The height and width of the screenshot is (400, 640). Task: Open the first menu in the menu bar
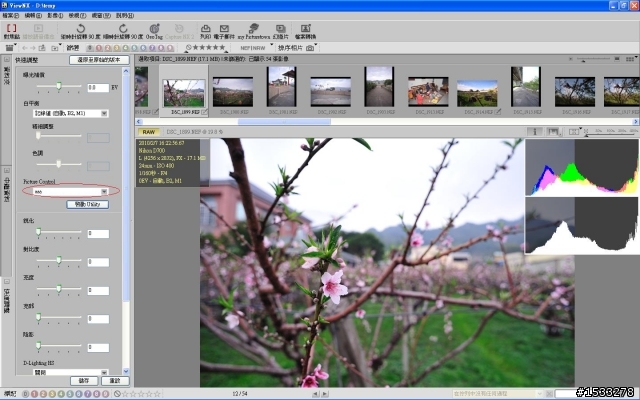11,16
